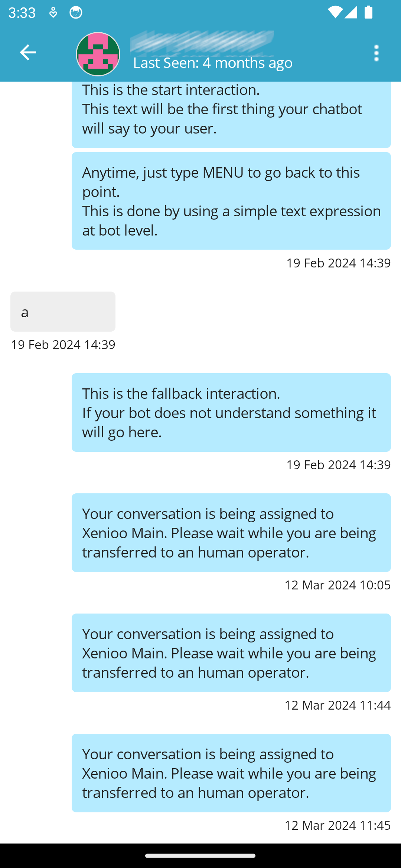Tap the 'Last Seen: 4 months ago' status

click(x=213, y=63)
